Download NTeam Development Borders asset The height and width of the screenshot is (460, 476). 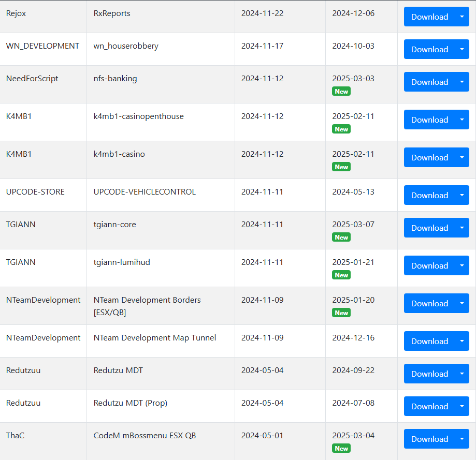[x=429, y=303]
